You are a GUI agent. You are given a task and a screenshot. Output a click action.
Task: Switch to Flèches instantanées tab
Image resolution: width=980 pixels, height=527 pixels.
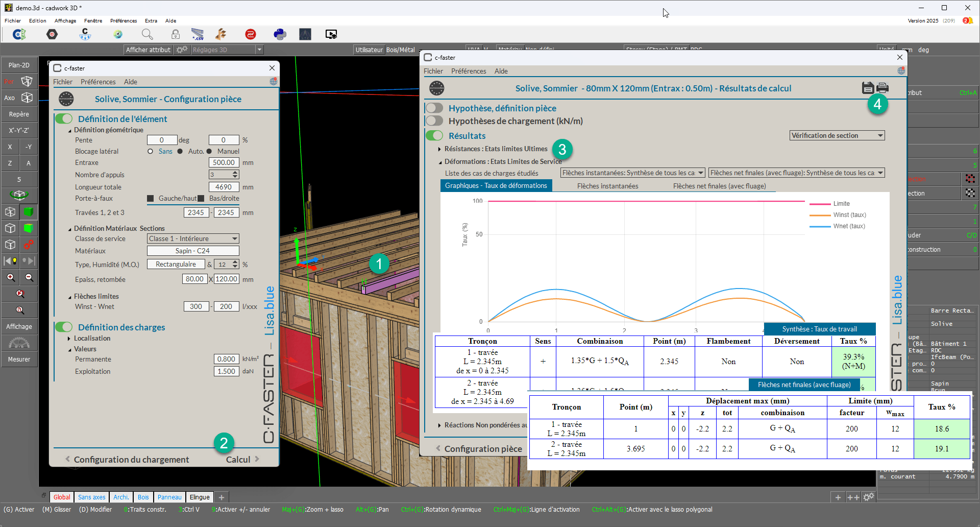(607, 186)
